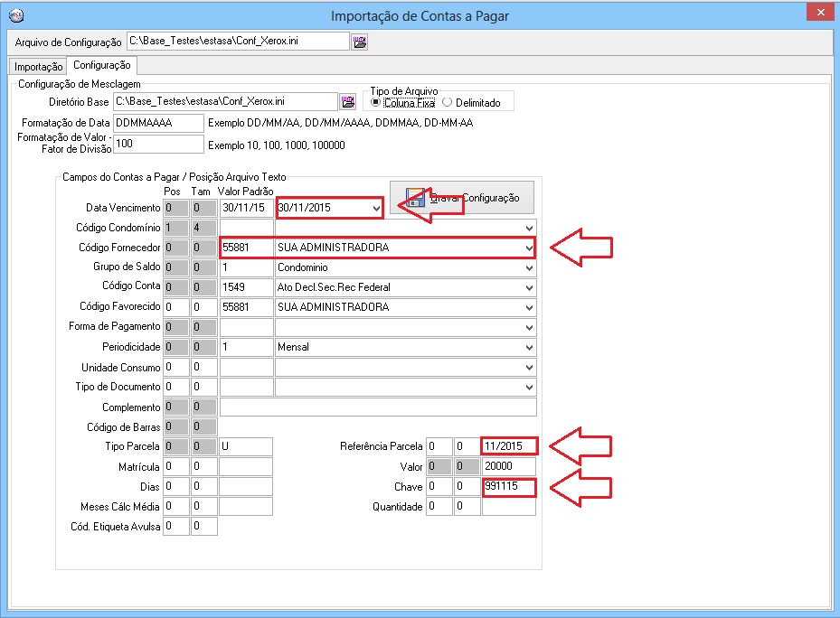
Task: Click the Referência Parcela value field
Action: pos(509,446)
